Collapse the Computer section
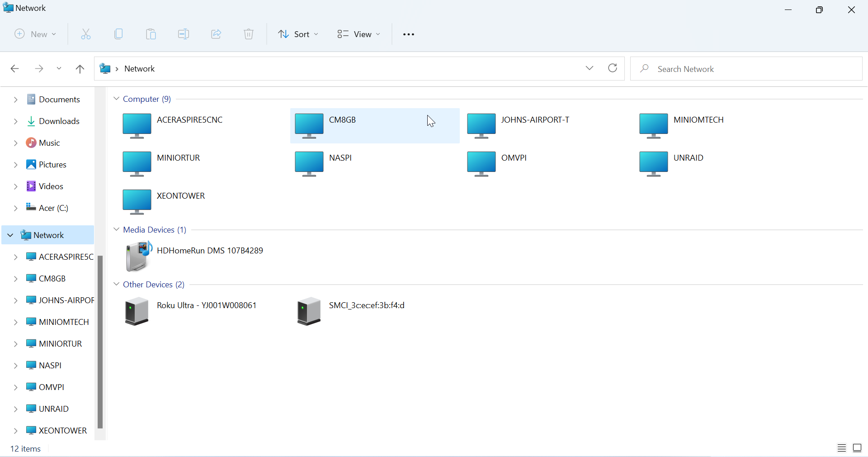Screen dimensions: 868x457 pos(116,99)
